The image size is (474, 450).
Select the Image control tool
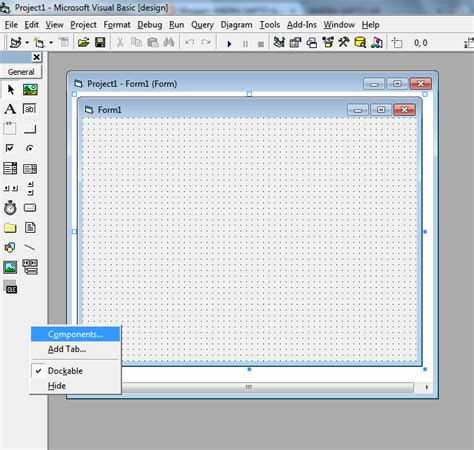tap(10, 267)
